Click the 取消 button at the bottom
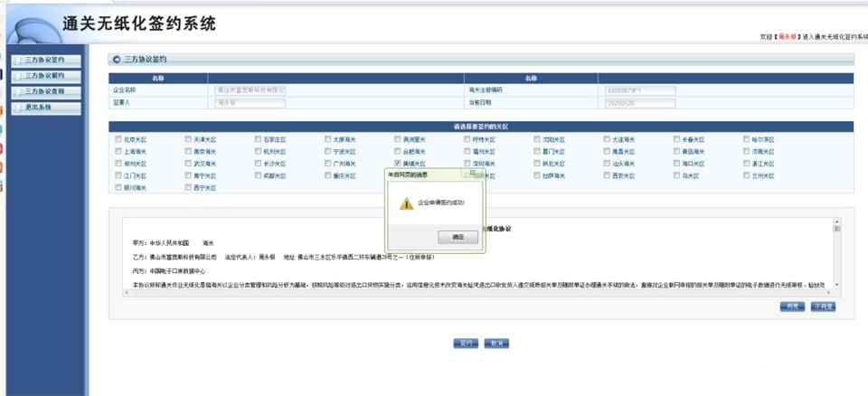Image resolution: width=868 pixels, height=396 pixels. coord(495,344)
